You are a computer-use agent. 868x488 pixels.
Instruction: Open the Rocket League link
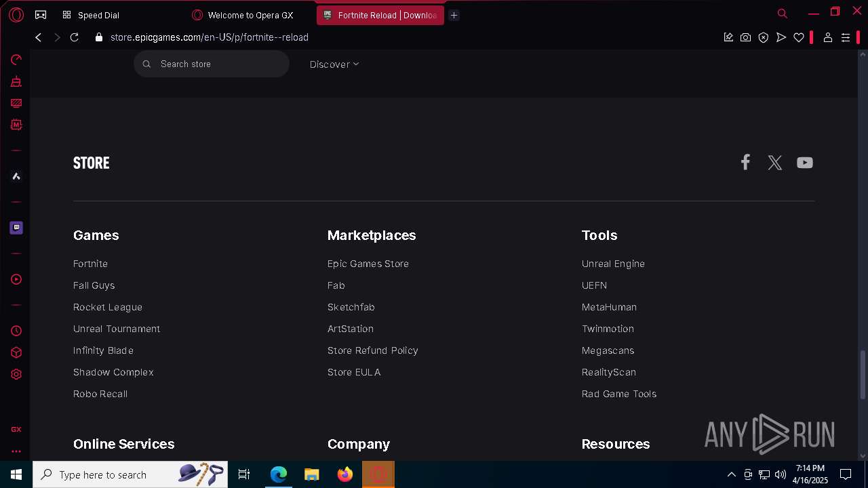point(108,307)
